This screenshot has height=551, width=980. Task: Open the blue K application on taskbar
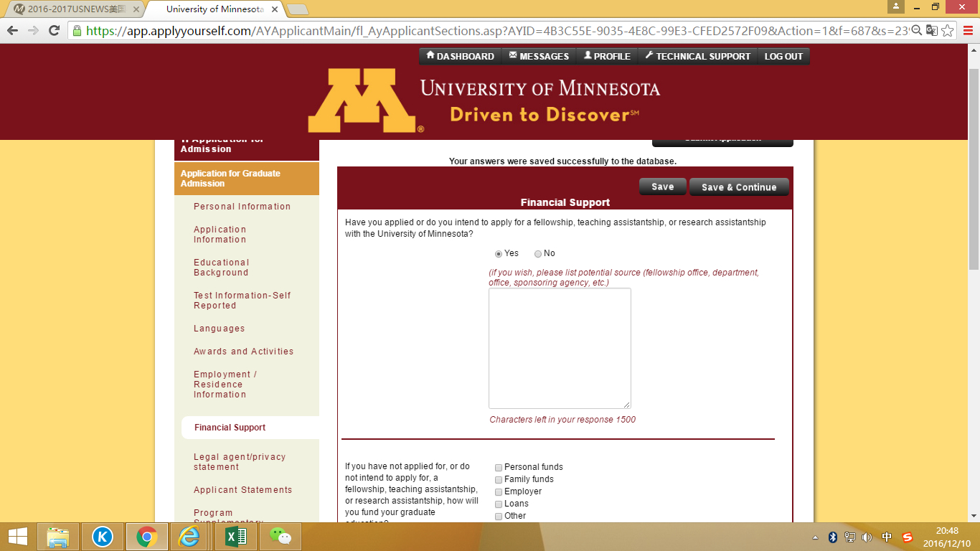103,537
